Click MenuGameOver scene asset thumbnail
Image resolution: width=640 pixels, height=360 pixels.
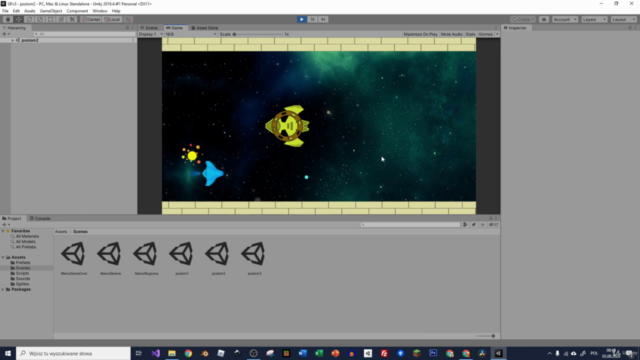[73, 254]
